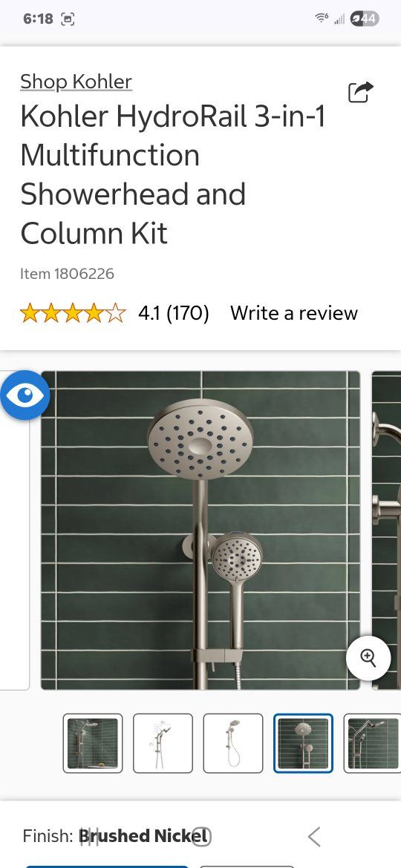Tap the recent apps navigation icon

coord(90,837)
